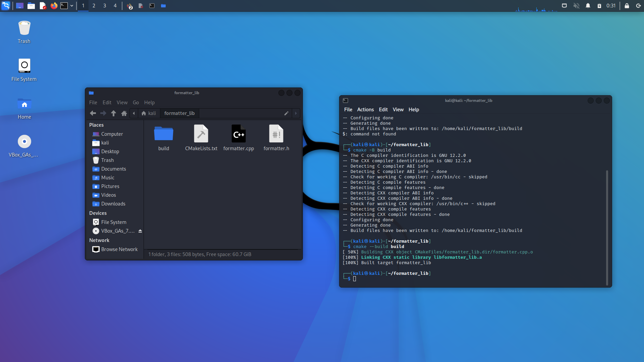Expand the kali breadcrumb arrow
The width and height of the screenshot is (644, 362).
point(134,113)
